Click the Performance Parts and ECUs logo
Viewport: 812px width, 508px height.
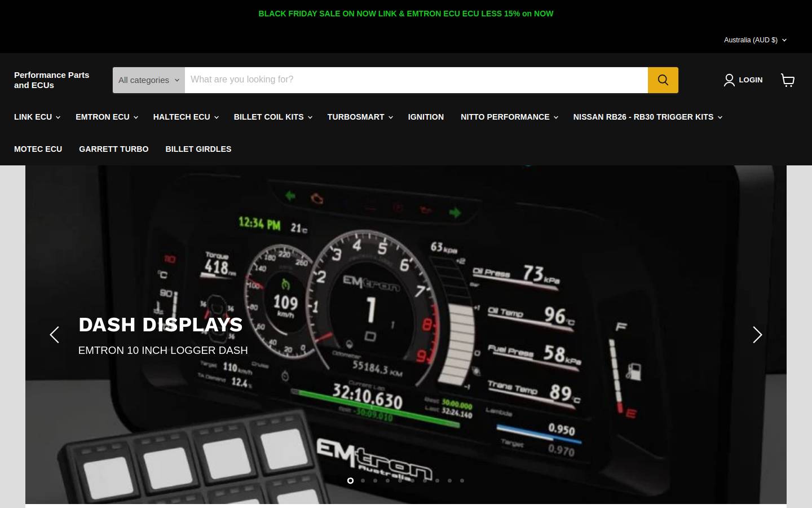52,80
